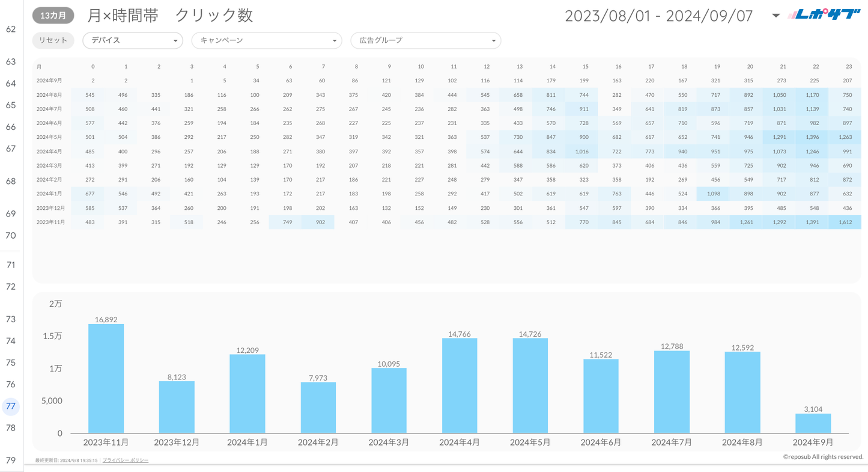Select the 2023年11月 bar in chart
Screen dimensions: 868x472
click(106, 379)
